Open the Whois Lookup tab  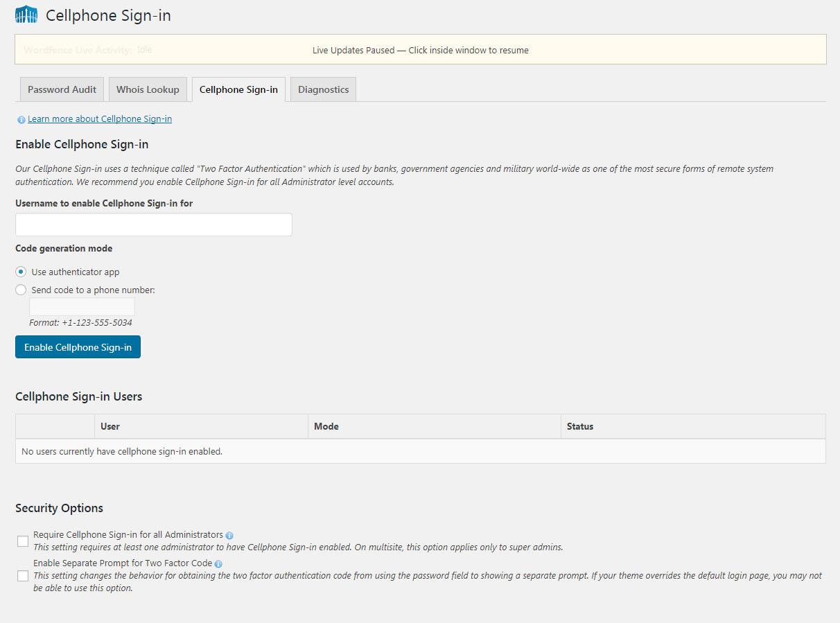point(148,89)
